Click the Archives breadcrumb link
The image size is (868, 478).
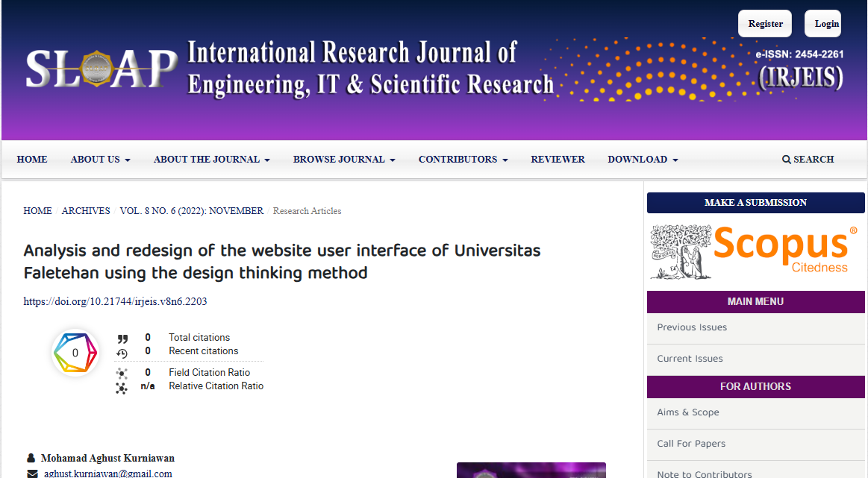86,211
